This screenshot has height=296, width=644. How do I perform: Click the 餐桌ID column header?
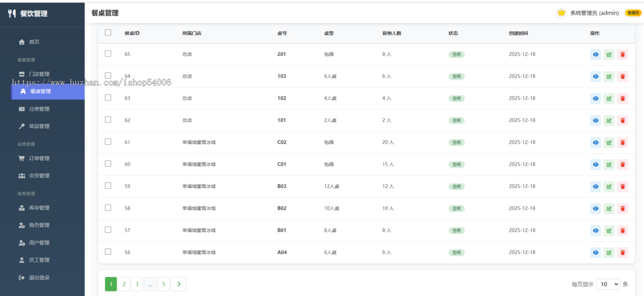(x=132, y=33)
